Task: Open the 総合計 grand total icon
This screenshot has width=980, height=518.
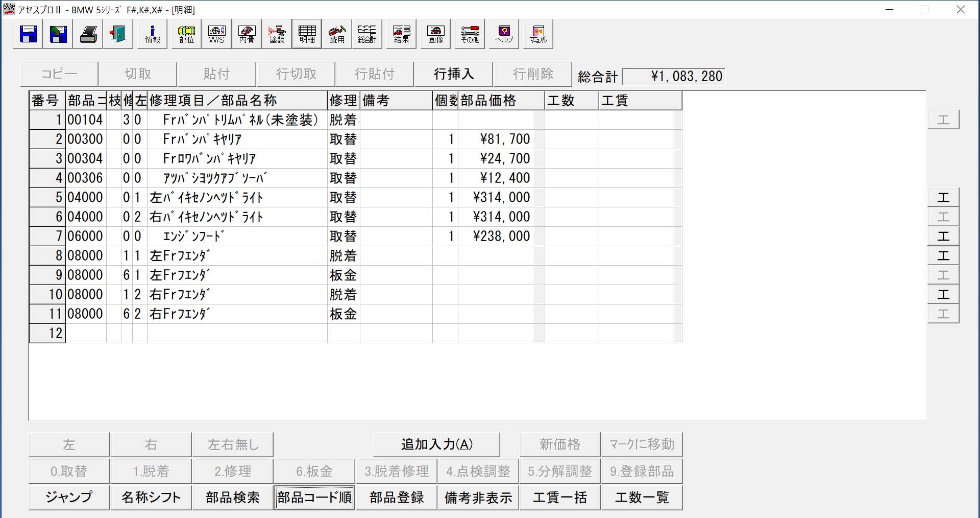Action: click(x=366, y=34)
